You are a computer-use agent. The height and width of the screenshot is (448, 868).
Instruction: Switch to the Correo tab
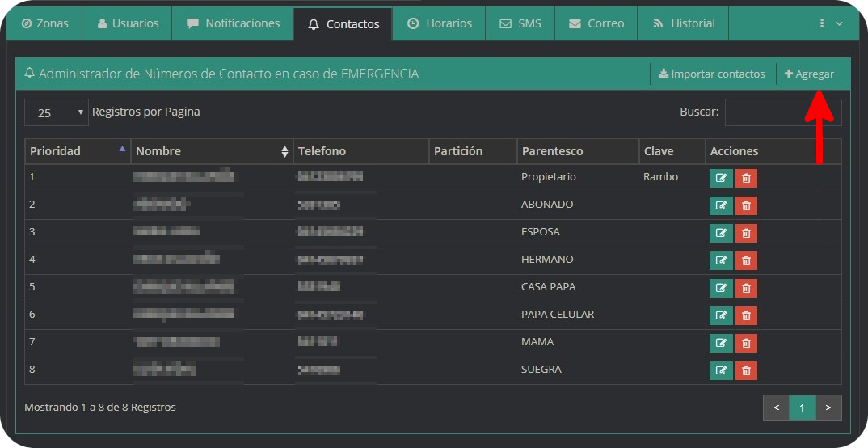pyautogui.click(x=596, y=23)
